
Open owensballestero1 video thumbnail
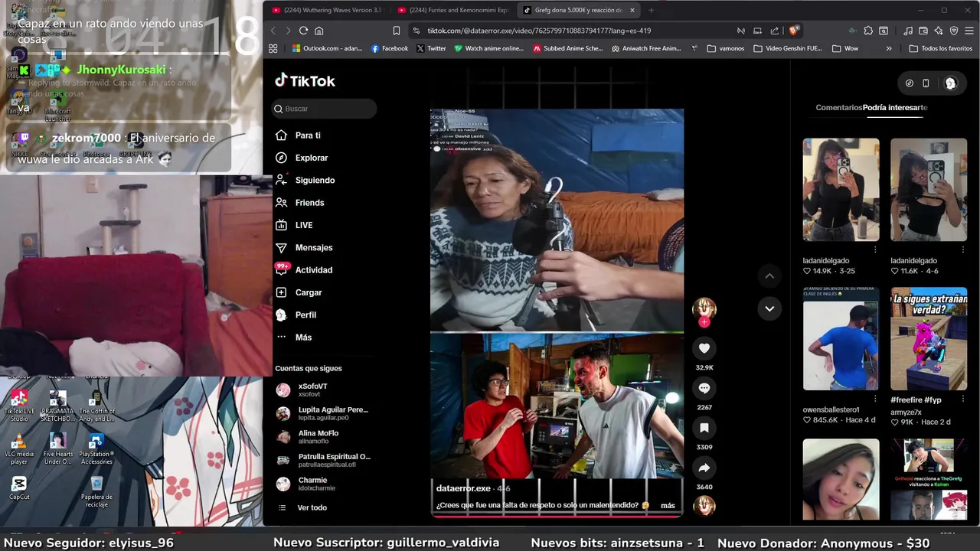841,339
